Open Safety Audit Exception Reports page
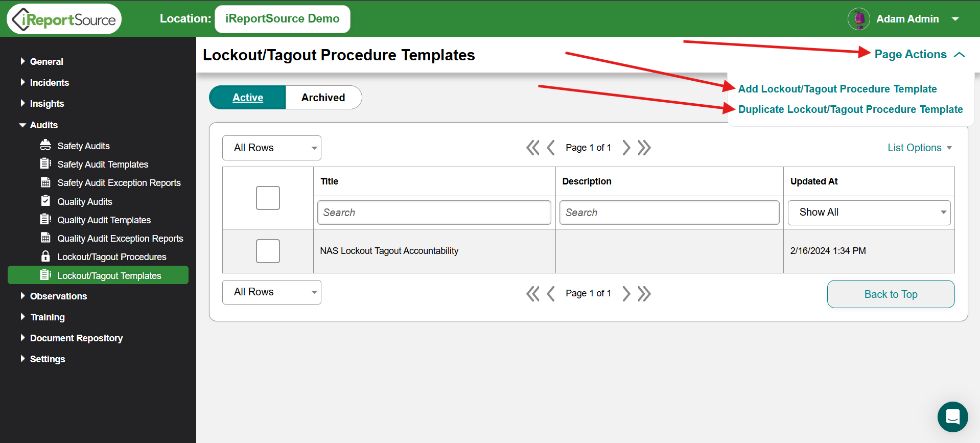This screenshot has width=980, height=443. click(119, 182)
